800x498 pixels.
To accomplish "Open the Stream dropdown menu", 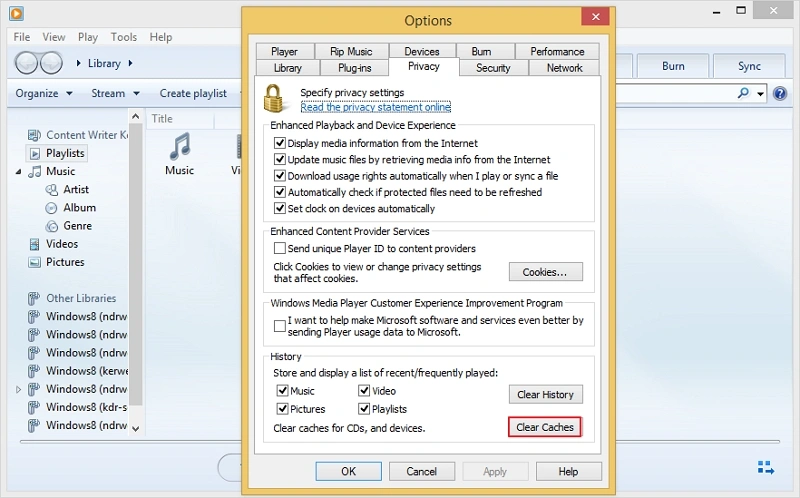I will pos(115,93).
